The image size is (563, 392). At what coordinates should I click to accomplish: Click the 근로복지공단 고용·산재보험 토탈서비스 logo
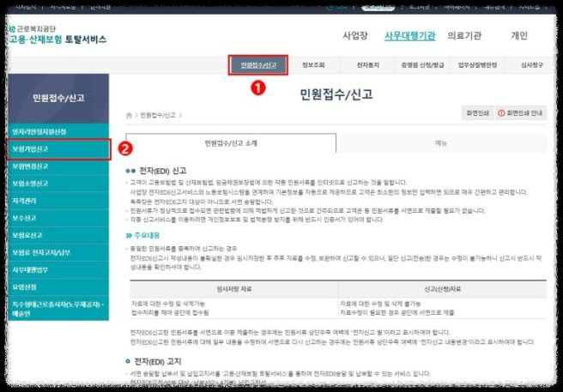58,35
